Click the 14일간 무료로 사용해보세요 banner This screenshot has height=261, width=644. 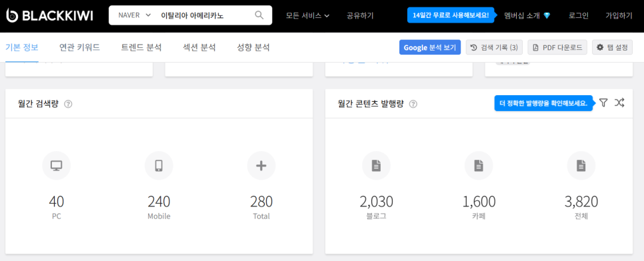(x=451, y=15)
